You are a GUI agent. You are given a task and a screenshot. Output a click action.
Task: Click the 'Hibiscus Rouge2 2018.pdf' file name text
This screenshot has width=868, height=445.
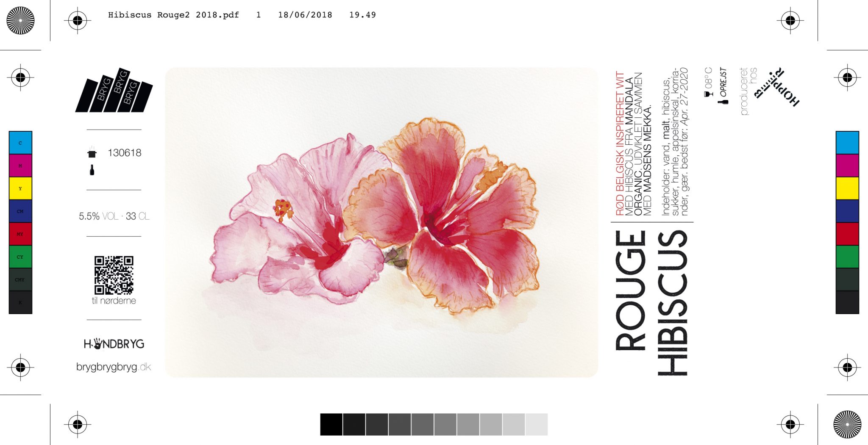coord(173,15)
